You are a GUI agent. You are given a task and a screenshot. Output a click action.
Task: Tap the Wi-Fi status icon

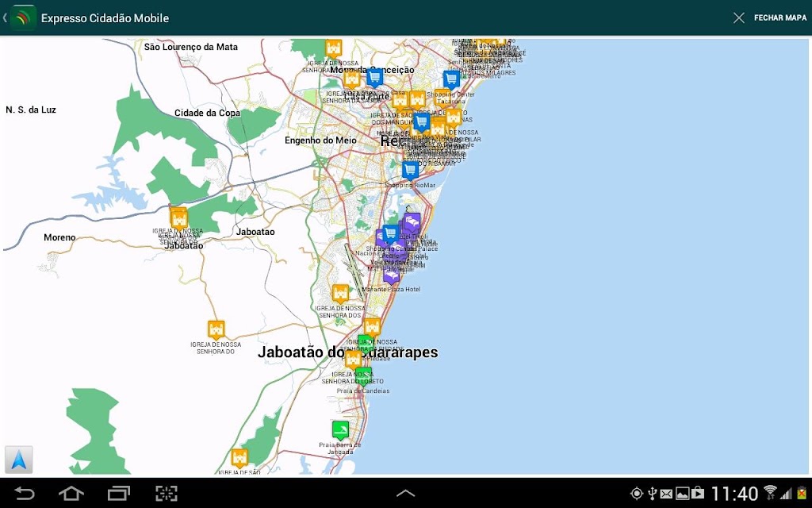pyautogui.click(x=771, y=492)
